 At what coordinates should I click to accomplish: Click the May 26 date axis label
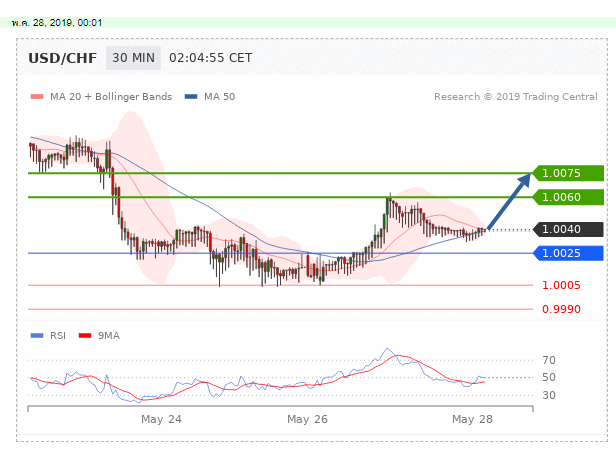click(307, 419)
